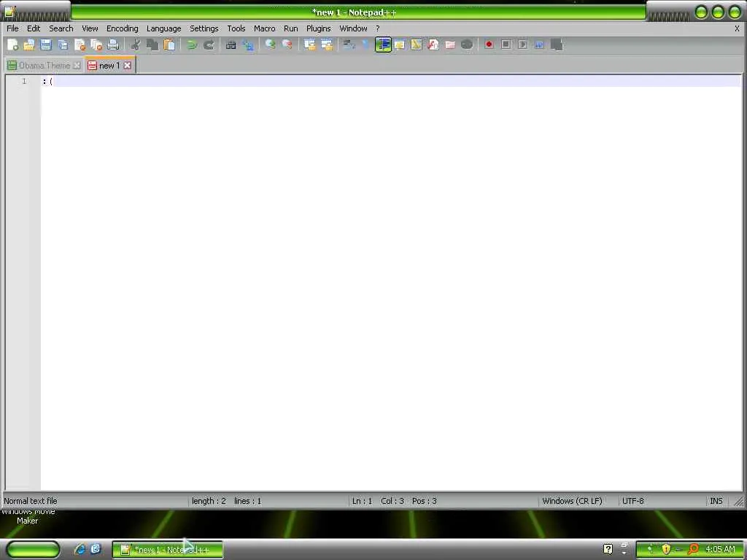
Task: Toggle synchronized vertical scrolling
Action: pyautogui.click(x=309, y=44)
